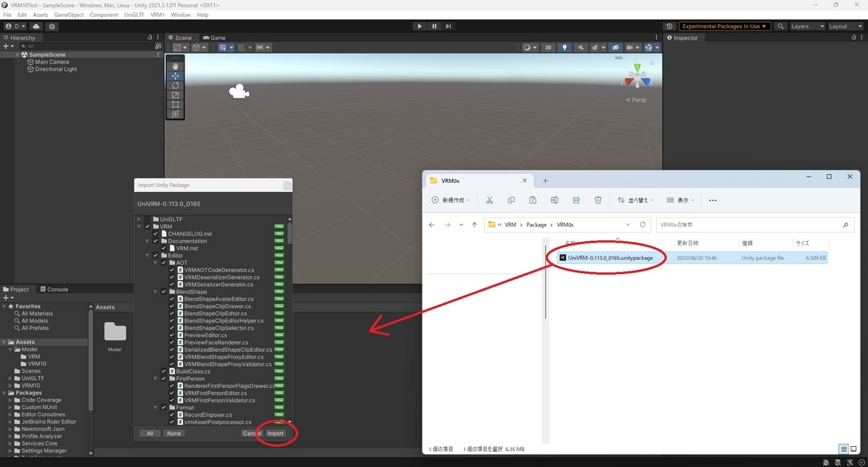Open Explorer more options ellipsis

tap(712, 200)
